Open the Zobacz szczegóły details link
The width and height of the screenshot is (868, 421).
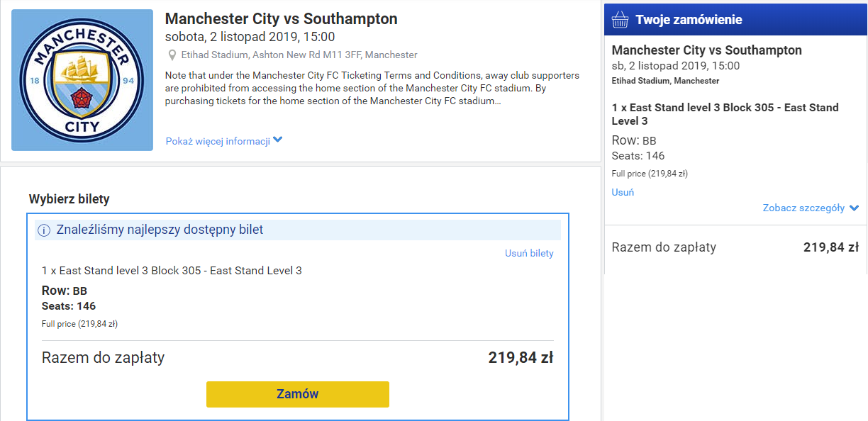803,208
